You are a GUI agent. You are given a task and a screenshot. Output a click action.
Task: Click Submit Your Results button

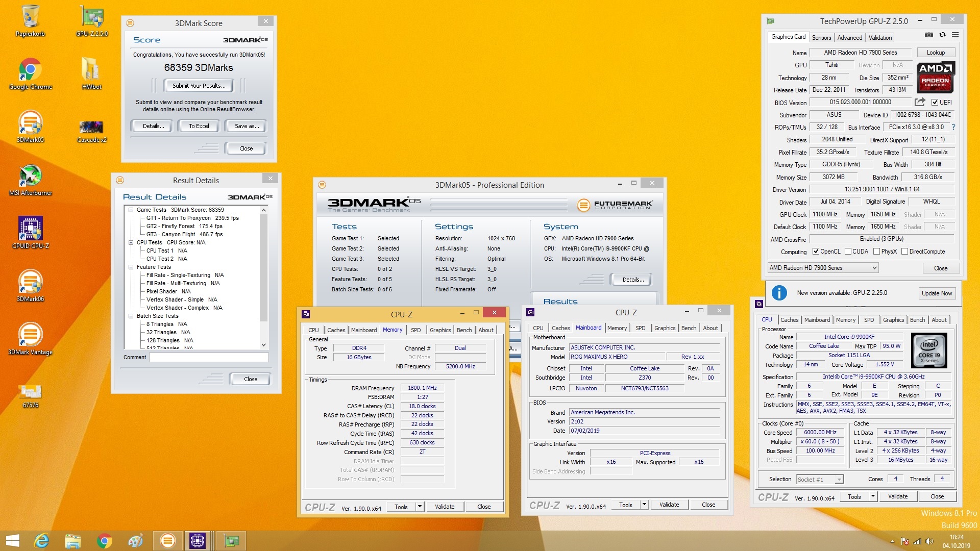199,86
